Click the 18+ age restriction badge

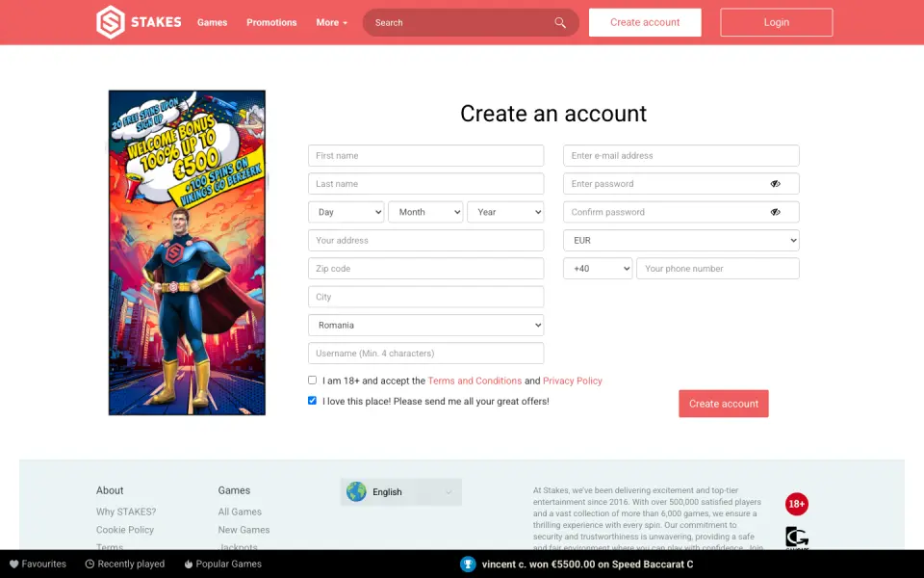(797, 504)
